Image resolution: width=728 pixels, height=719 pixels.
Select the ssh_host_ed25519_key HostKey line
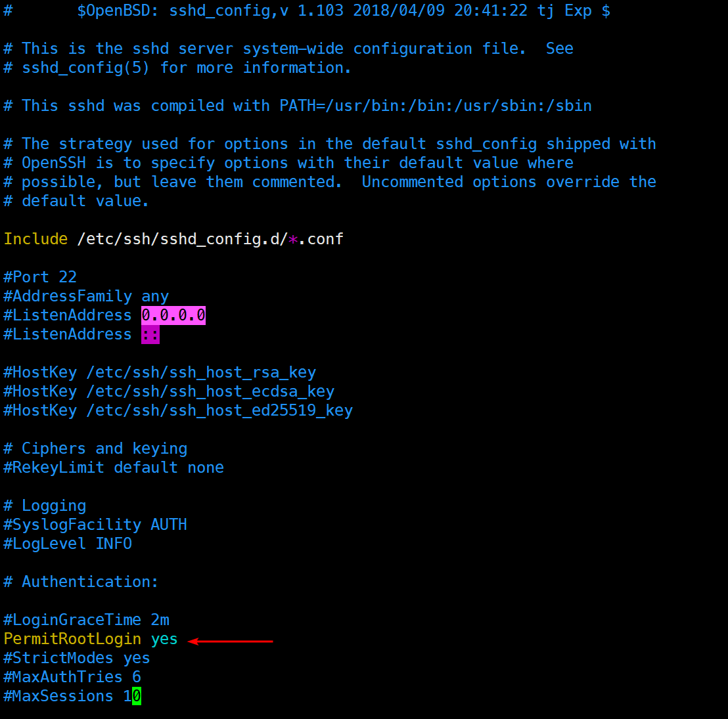178,410
